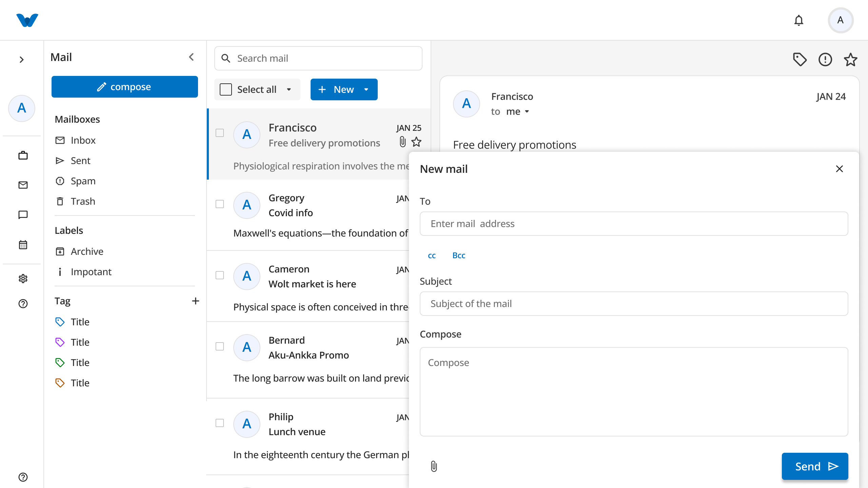This screenshot has height=488, width=868.
Task: Open the calendar icon in left rail
Action: pos(23,244)
